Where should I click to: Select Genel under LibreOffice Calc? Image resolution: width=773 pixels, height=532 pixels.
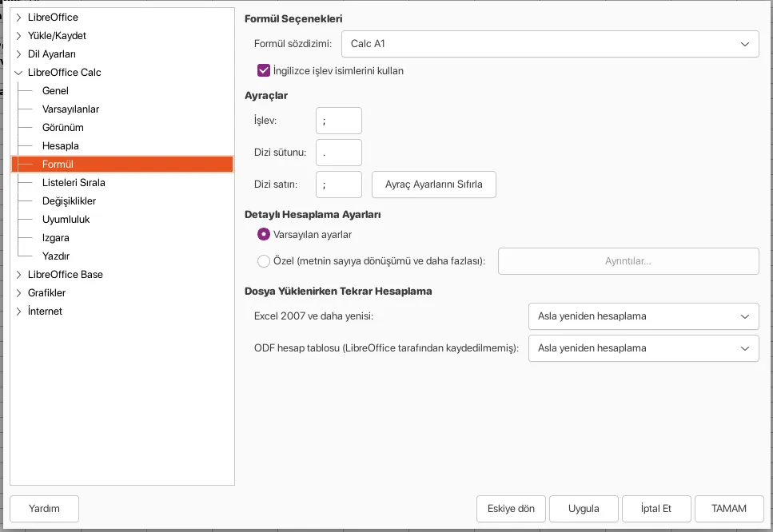(55, 91)
